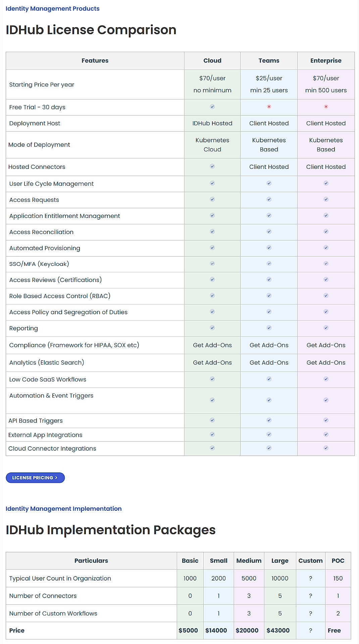Click Enterprise check for Role Based Access Control

pyautogui.click(x=326, y=296)
